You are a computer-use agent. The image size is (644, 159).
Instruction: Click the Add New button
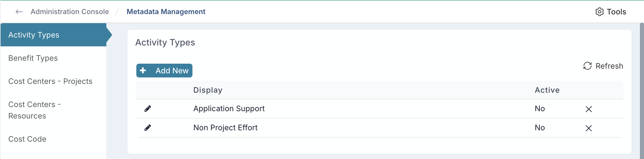tap(164, 70)
